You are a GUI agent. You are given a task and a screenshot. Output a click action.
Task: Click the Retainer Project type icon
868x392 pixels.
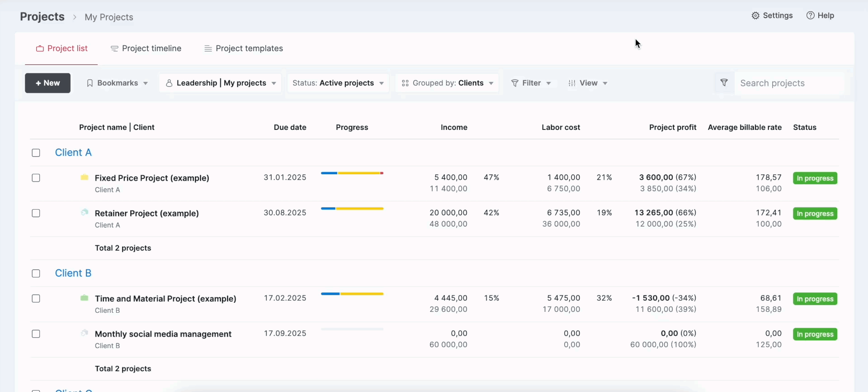click(x=85, y=212)
